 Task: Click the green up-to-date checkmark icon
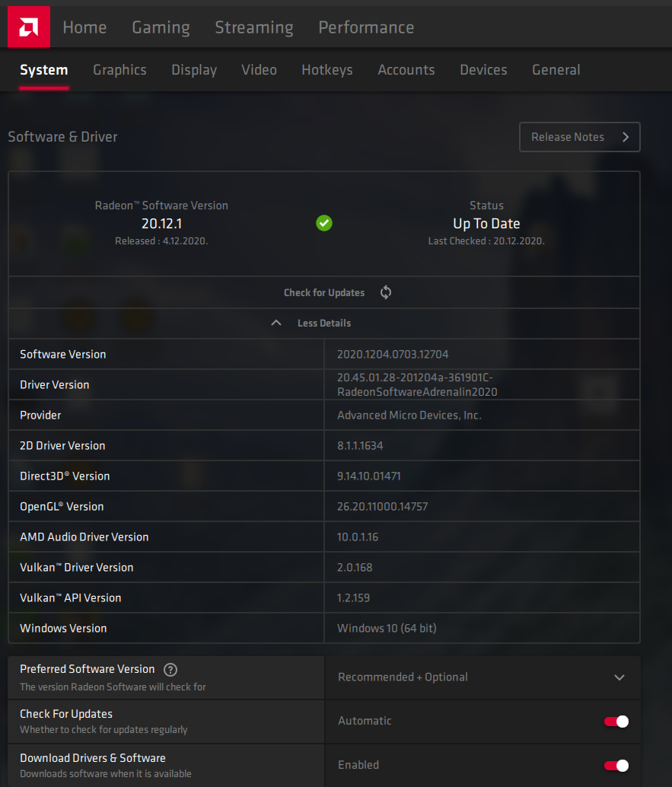tap(324, 223)
